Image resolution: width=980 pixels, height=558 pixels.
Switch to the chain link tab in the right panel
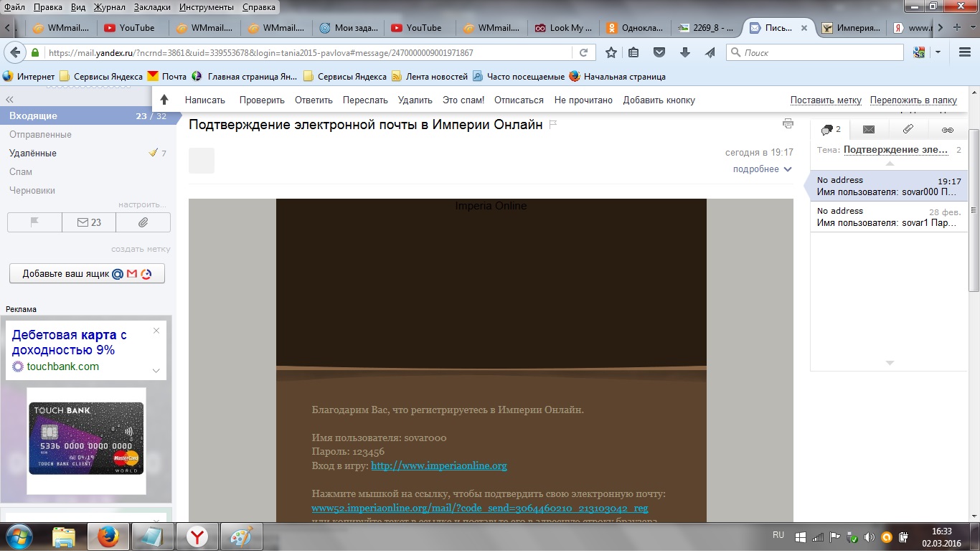coord(948,130)
